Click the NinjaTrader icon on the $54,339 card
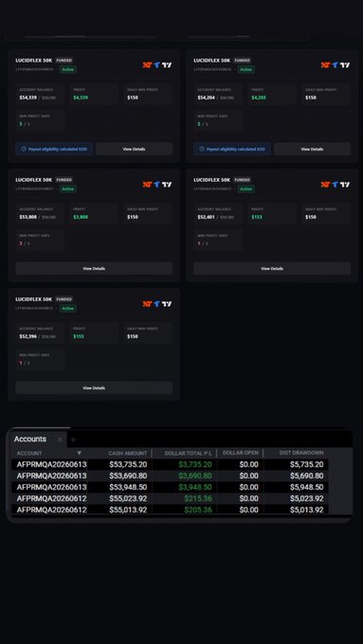The image size is (363, 644). coord(147,65)
